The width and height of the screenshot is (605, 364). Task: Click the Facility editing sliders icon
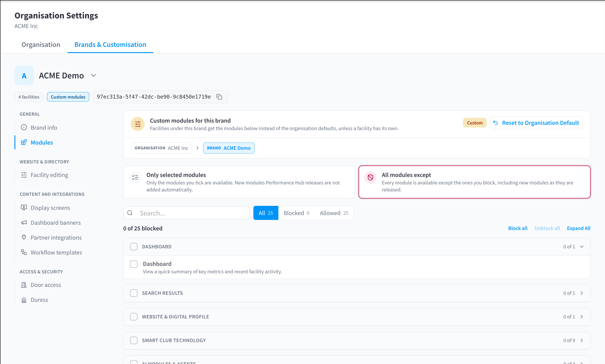(24, 175)
